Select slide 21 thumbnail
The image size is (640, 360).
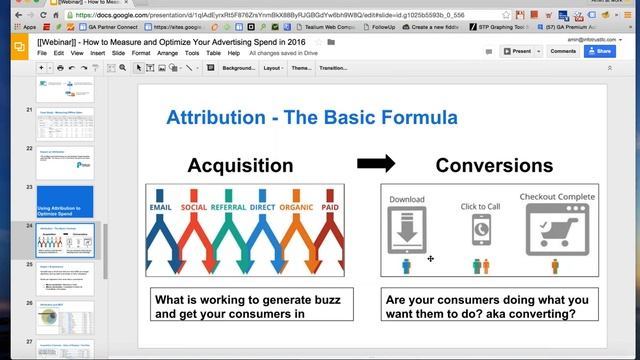pyautogui.click(x=65, y=124)
